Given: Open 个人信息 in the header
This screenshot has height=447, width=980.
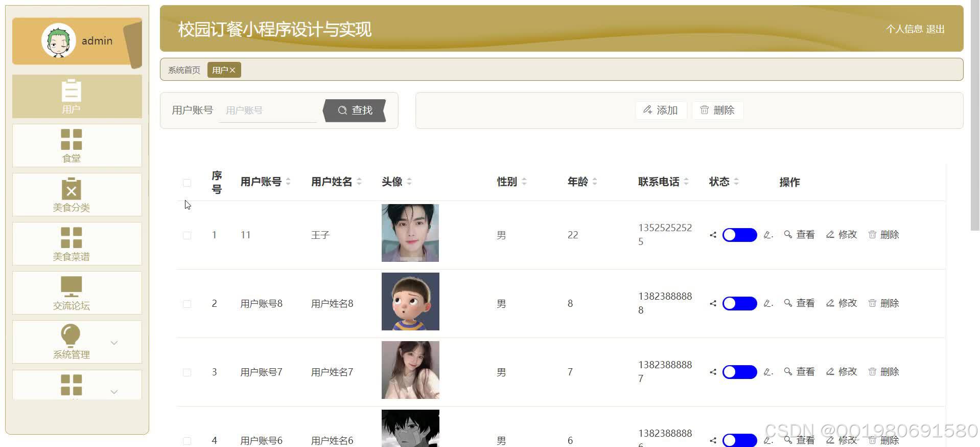Looking at the screenshot, I should pyautogui.click(x=904, y=29).
